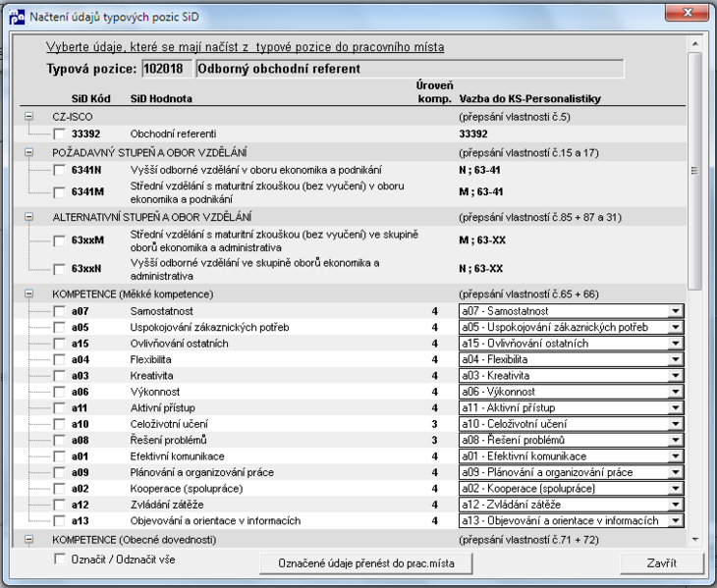The height and width of the screenshot is (588, 717).
Task: Expand the a03 - Kreativita combo box
Action: click(x=676, y=376)
